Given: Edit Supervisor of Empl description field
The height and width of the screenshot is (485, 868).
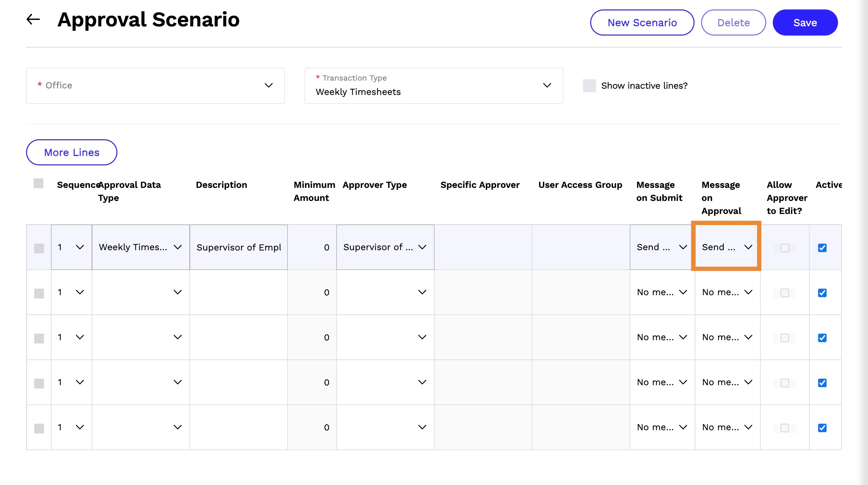Looking at the screenshot, I should (239, 247).
